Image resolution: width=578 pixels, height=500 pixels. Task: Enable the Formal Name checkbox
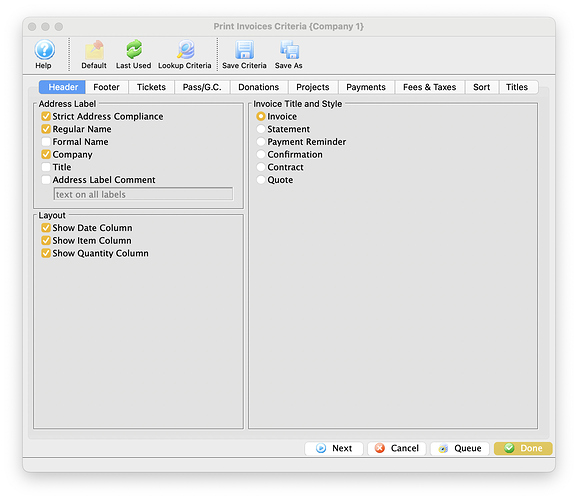pos(46,142)
